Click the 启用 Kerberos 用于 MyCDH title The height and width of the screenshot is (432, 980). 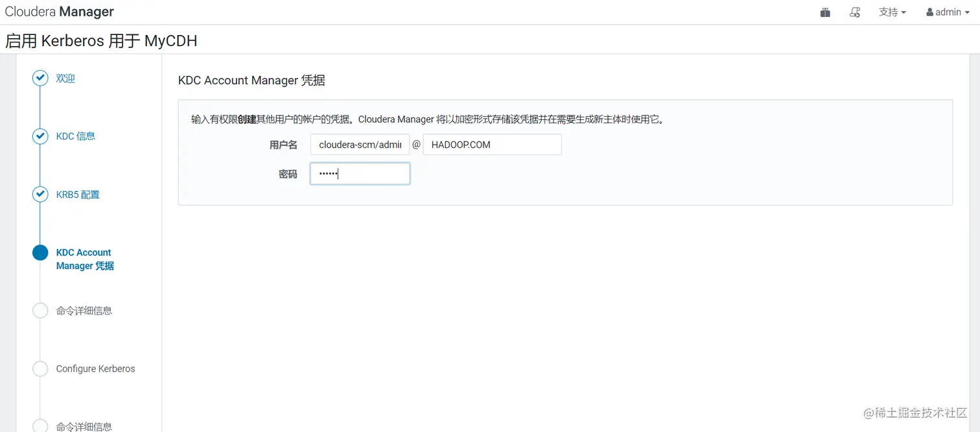point(101,41)
